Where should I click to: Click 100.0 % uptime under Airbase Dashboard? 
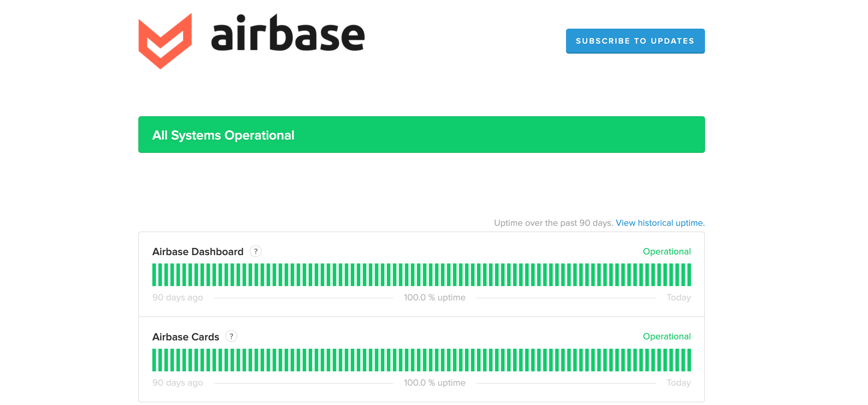coord(435,298)
